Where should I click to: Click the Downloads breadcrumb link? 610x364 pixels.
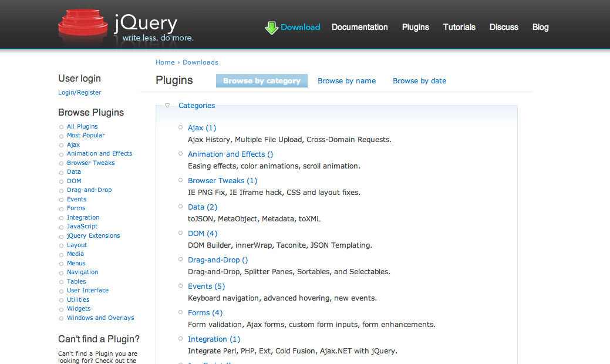coord(200,62)
